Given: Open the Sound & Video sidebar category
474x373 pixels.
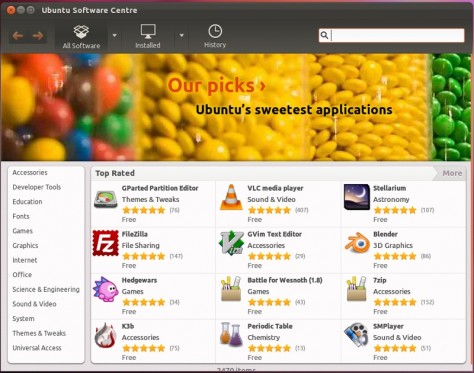Looking at the screenshot, I should tap(34, 304).
